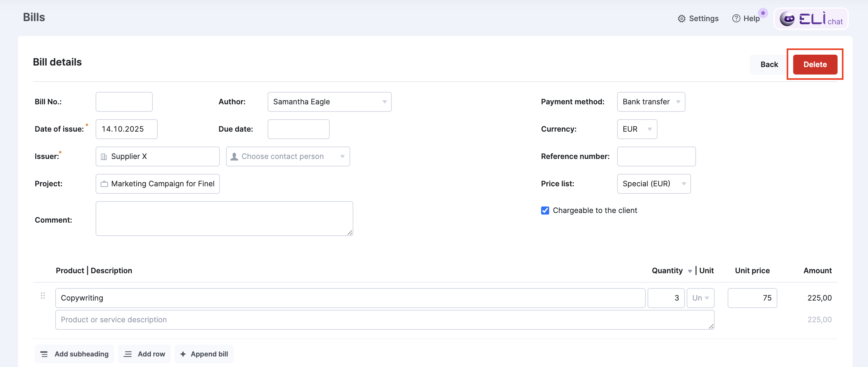Screen dimensions: 868x367
Task: Click the building icon in Issuer field
Action: click(104, 157)
